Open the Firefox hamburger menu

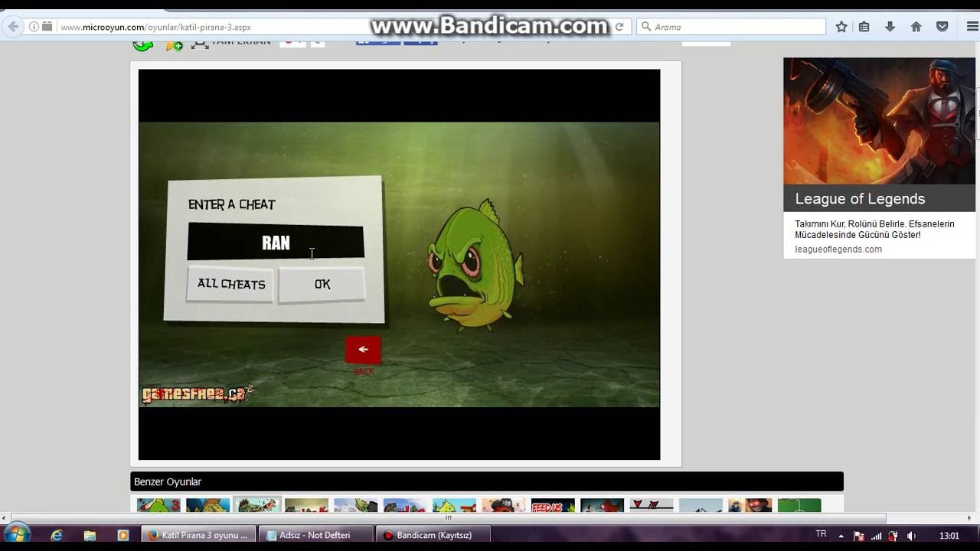[x=972, y=27]
